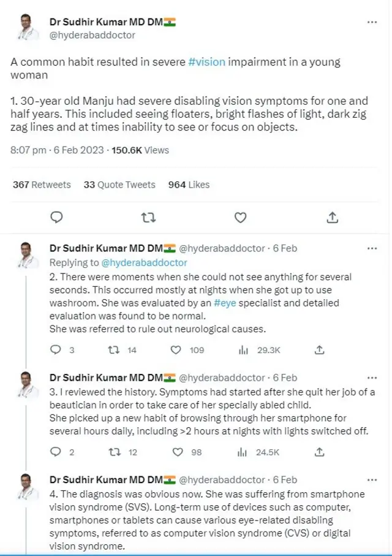Retweet the main vision impairment tweet
The image size is (392, 556).
pyautogui.click(x=148, y=217)
